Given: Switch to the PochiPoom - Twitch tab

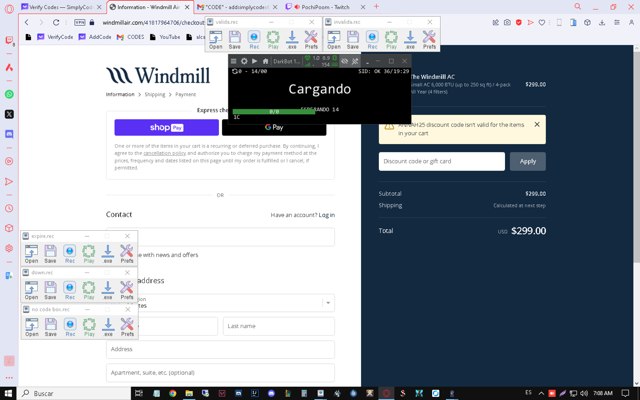Looking at the screenshot, I should click(x=325, y=7).
